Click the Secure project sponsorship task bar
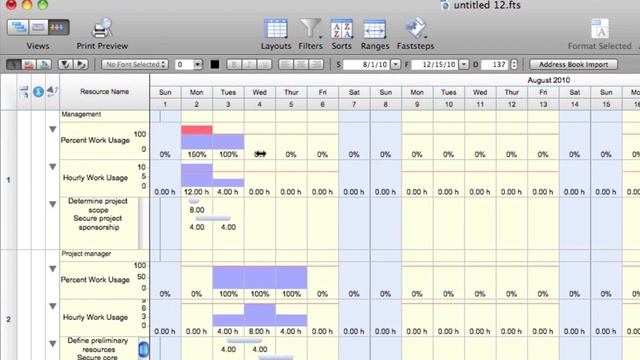 tap(213, 219)
